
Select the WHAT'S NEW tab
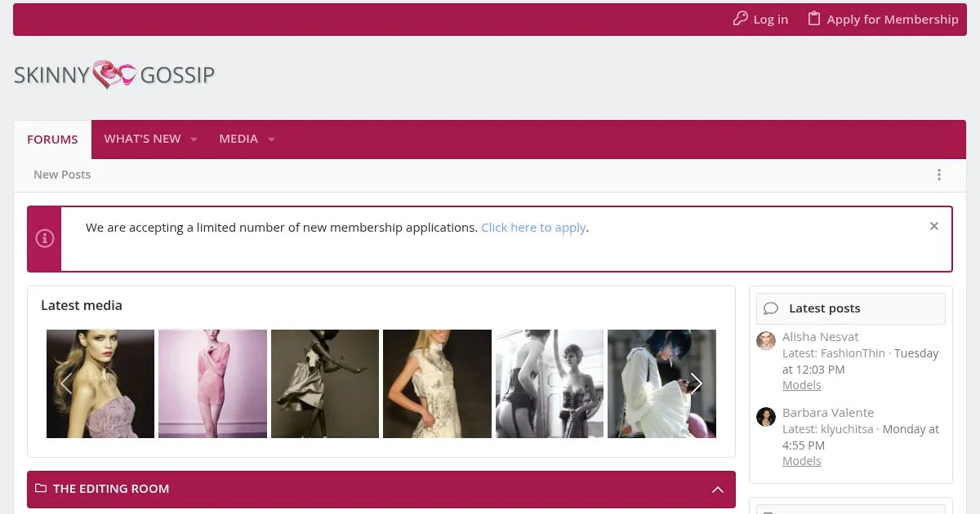coord(142,139)
